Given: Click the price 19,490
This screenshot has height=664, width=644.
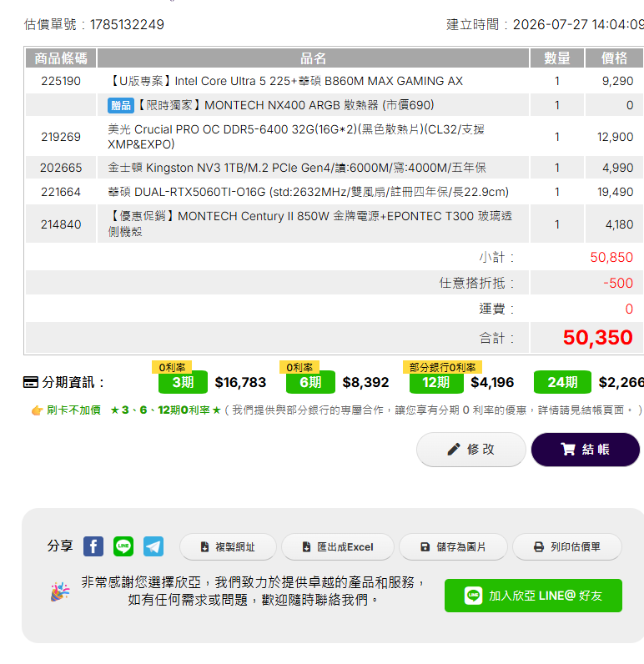Looking at the screenshot, I should (x=615, y=192).
